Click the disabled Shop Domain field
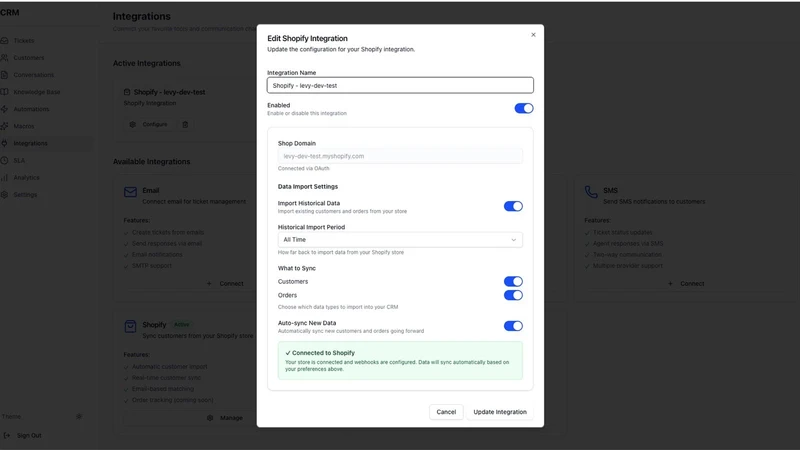Image resolution: width=800 pixels, height=450 pixels. point(400,156)
